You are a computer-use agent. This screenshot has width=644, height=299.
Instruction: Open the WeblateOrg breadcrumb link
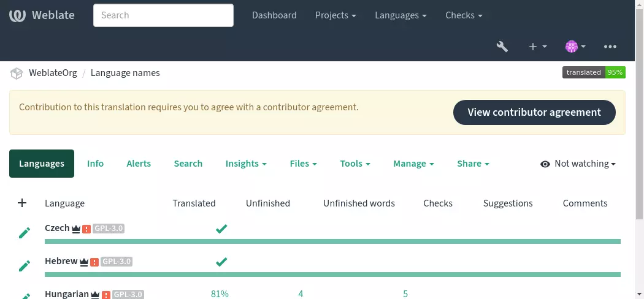coord(53,73)
